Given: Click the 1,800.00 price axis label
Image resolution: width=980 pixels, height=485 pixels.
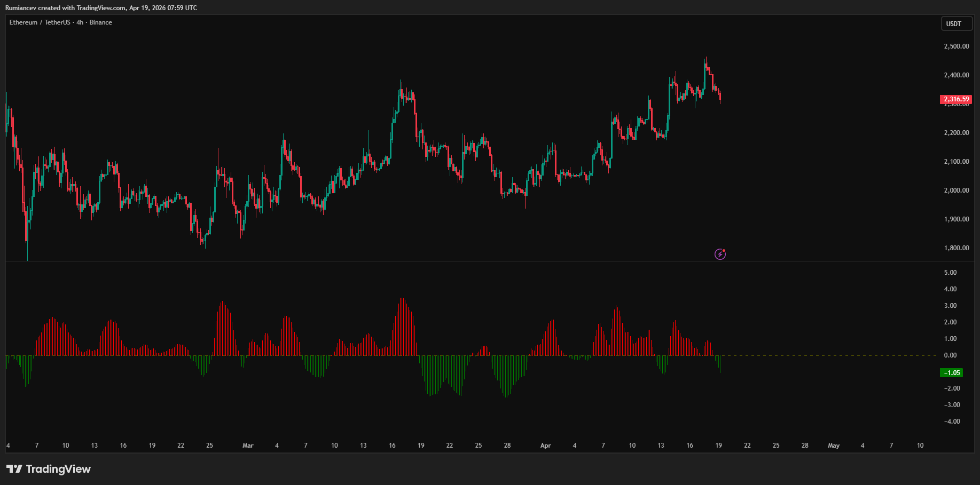Looking at the screenshot, I should tap(957, 248).
